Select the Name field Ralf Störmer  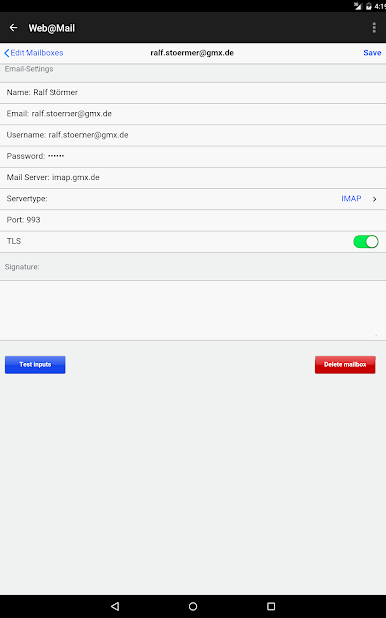[x=193, y=93]
